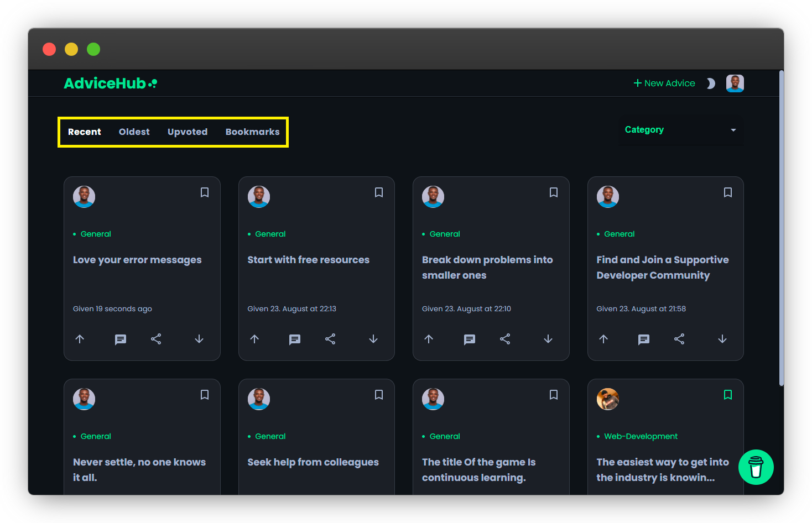Downvote 'Break down problems into smaller ones'
The image size is (812, 523).
(x=548, y=339)
